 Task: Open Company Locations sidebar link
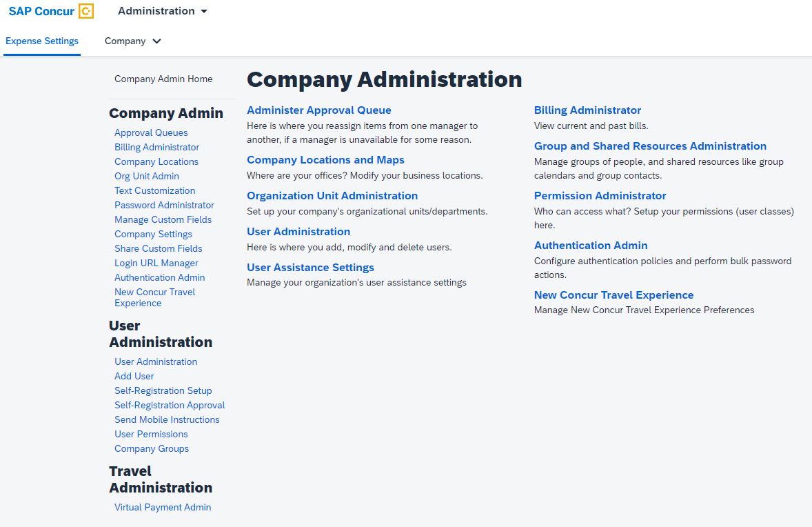(156, 161)
